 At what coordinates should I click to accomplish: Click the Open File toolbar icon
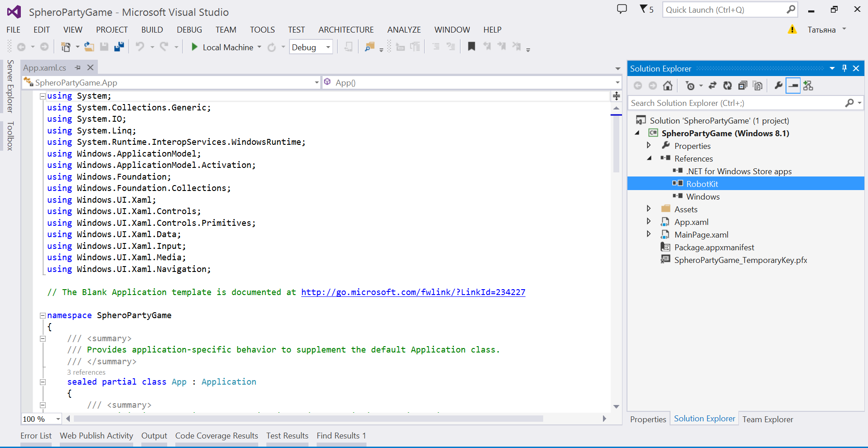(x=89, y=47)
